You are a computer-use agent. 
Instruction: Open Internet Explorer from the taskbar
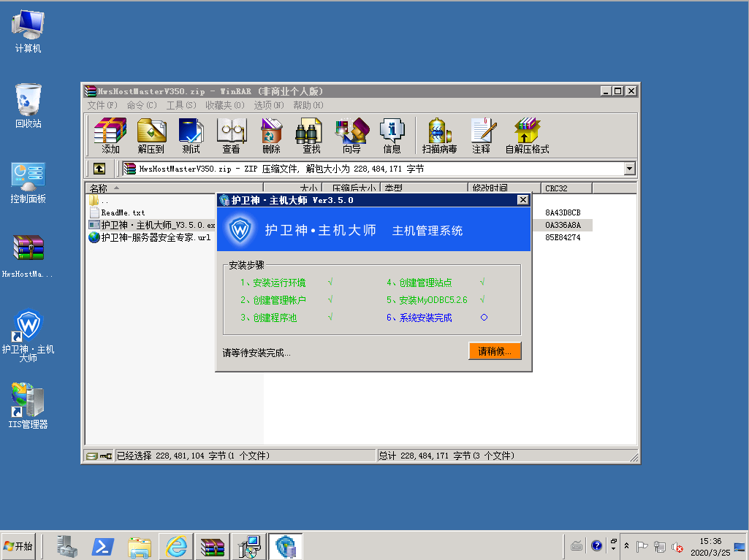[x=176, y=546]
